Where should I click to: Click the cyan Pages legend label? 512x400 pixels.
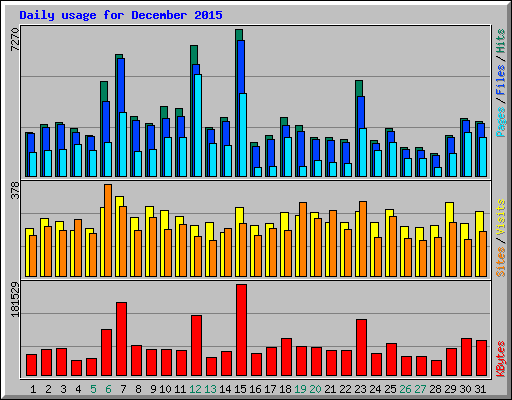[501, 122]
